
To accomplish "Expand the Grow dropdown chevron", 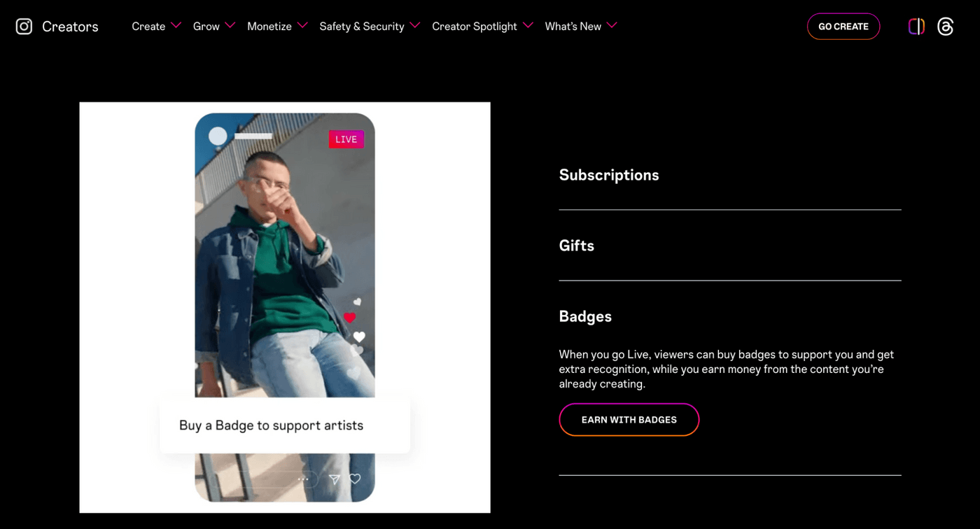I will pos(230,26).
